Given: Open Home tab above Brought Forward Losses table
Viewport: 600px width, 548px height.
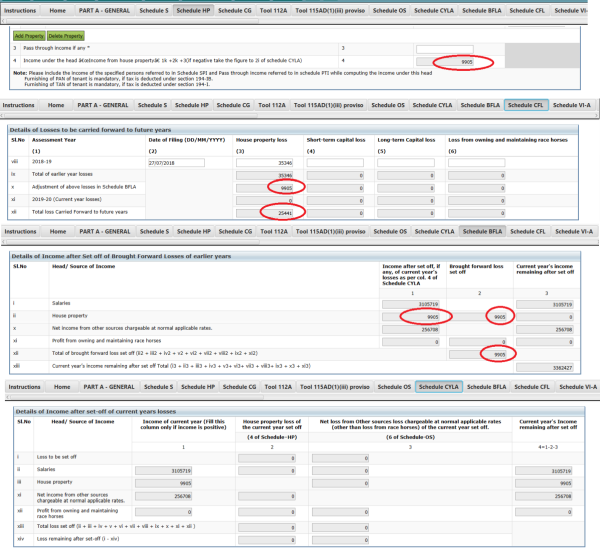Looking at the screenshot, I should (x=58, y=232).
